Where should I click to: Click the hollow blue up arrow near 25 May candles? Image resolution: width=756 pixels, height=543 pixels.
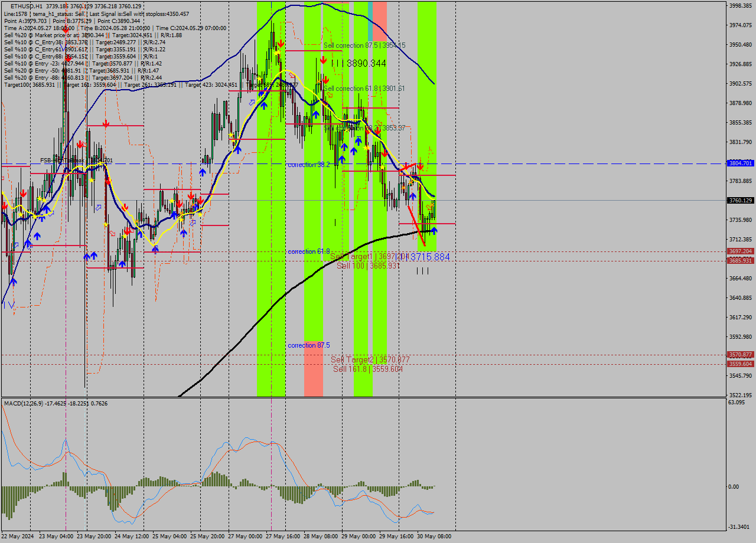coord(193,223)
